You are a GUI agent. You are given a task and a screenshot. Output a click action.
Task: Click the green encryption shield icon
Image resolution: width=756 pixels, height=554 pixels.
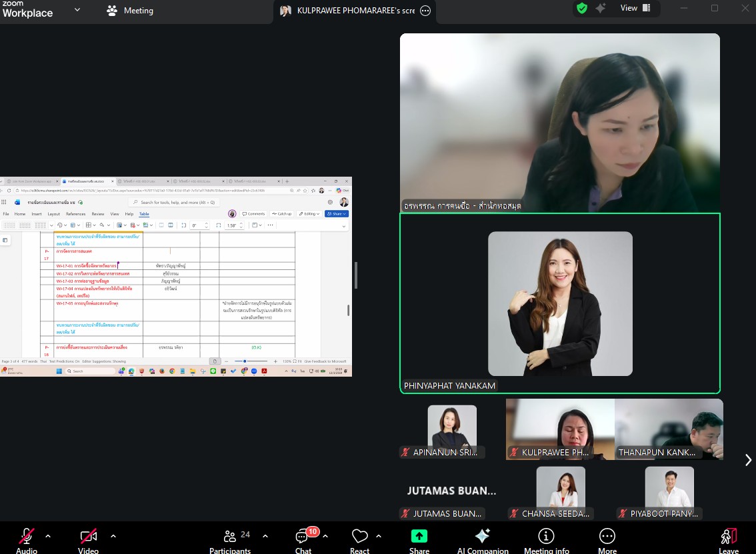click(x=582, y=9)
